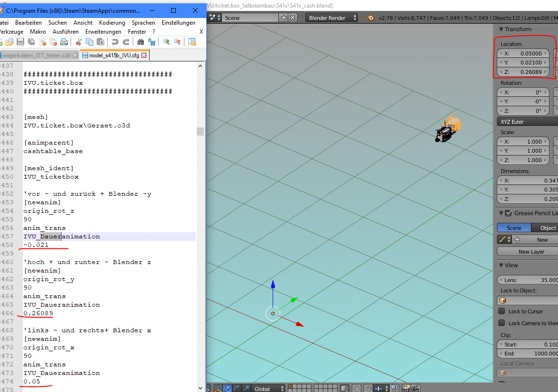Open the XYZ Euler rotation mode dropdown
This screenshot has width=558, height=392.
pyautogui.click(x=526, y=122)
